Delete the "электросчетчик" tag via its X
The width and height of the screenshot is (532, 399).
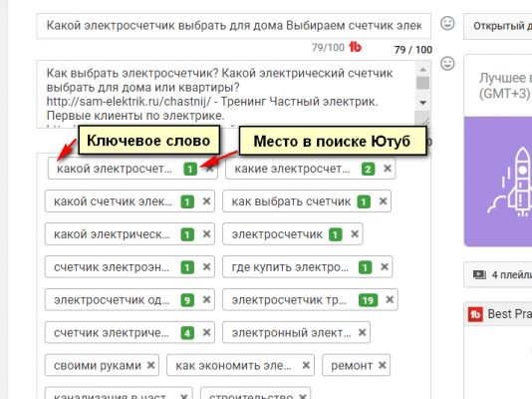(x=355, y=234)
